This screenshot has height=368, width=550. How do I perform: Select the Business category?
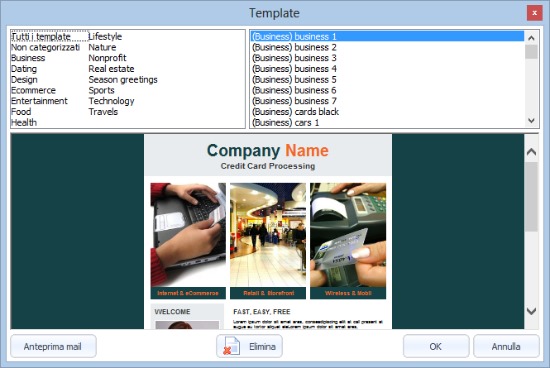coord(28,58)
